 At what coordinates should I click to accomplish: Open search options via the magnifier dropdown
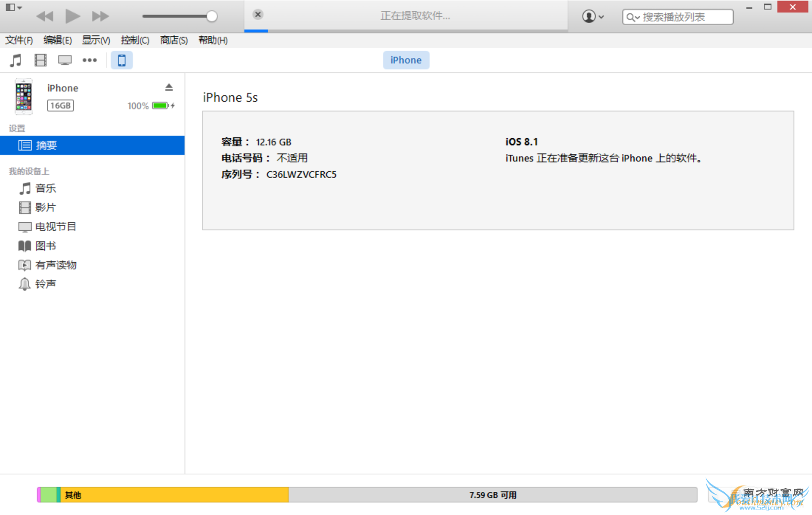pyautogui.click(x=632, y=17)
